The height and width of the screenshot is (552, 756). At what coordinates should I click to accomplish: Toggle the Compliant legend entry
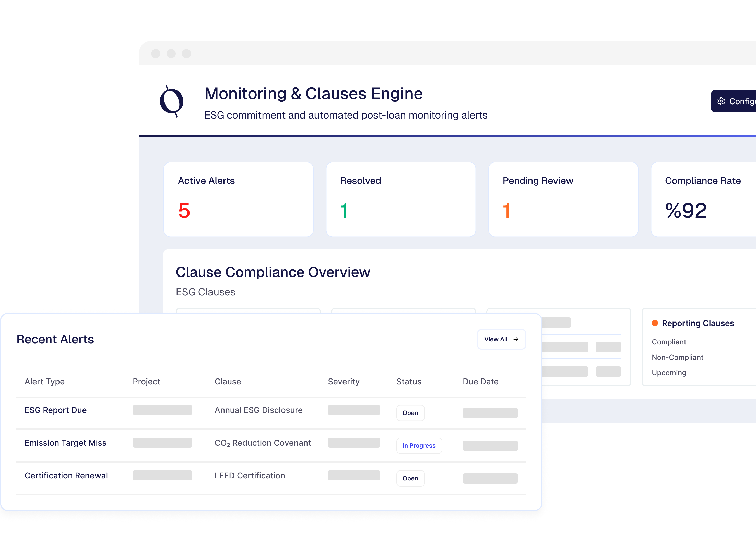pyautogui.click(x=669, y=341)
